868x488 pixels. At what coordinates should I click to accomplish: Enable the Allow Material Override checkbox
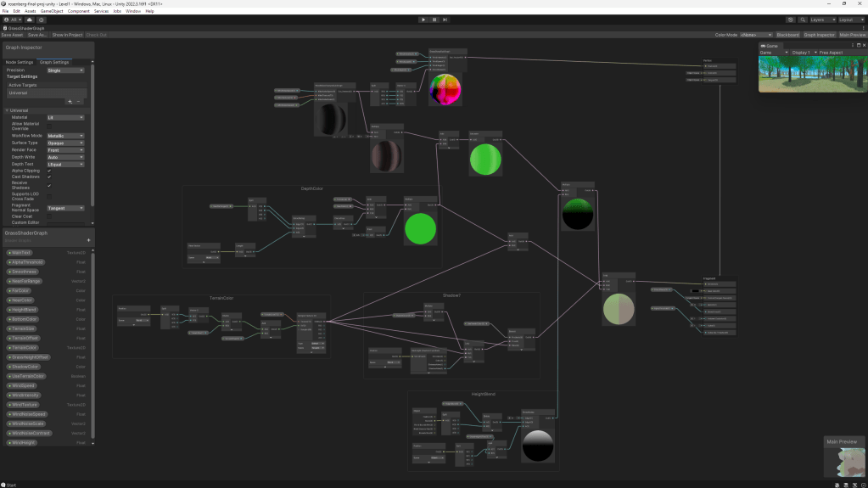pyautogui.click(x=49, y=126)
